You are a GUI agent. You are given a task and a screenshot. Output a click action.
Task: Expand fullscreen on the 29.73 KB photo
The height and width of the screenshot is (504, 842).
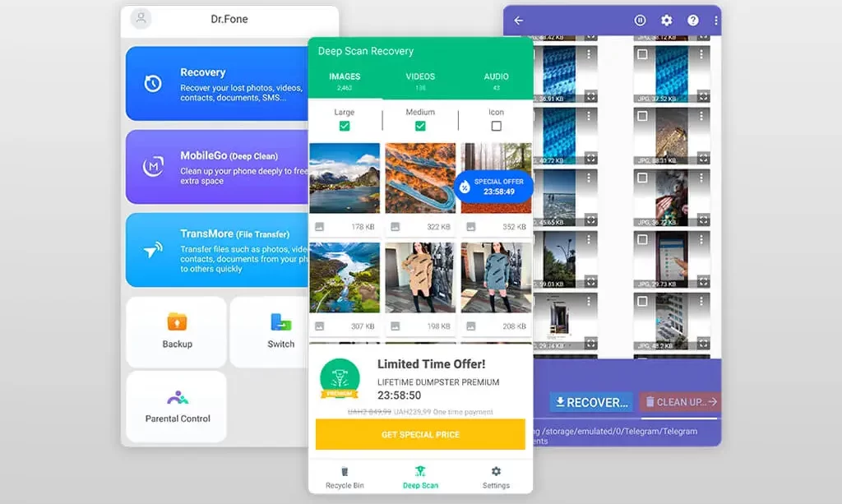point(703,282)
